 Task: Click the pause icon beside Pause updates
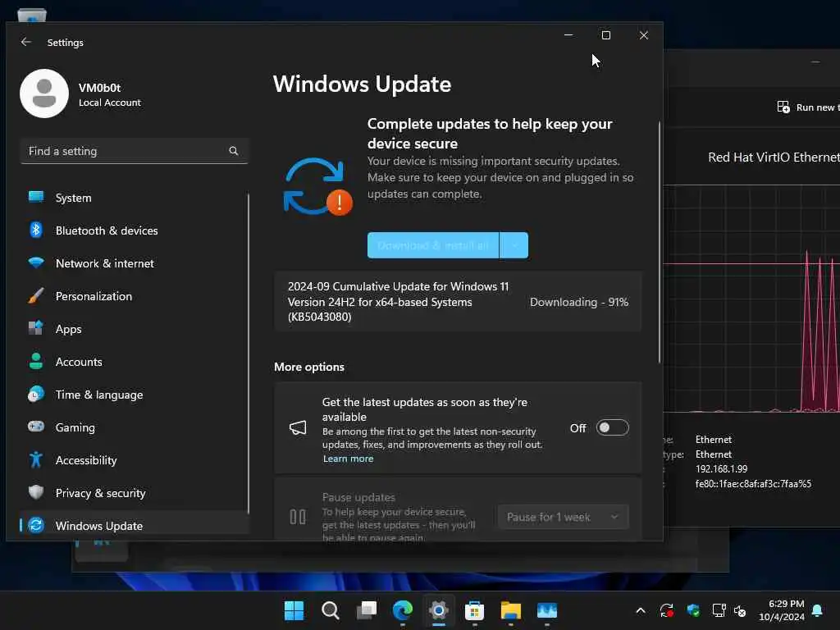[298, 517]
